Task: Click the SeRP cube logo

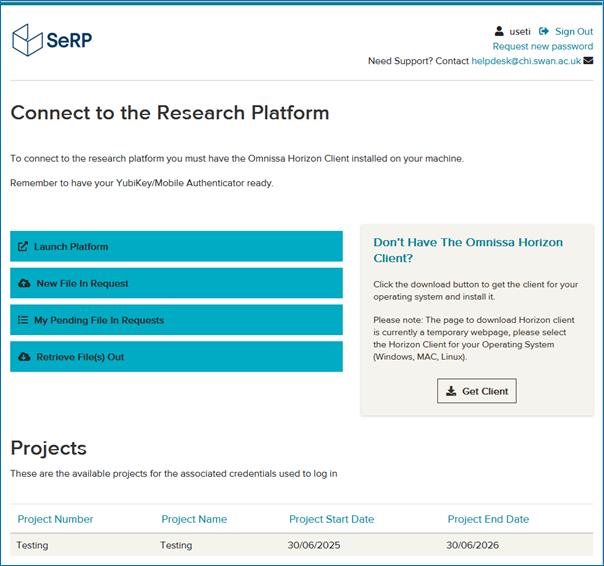Action: point(27,40)
